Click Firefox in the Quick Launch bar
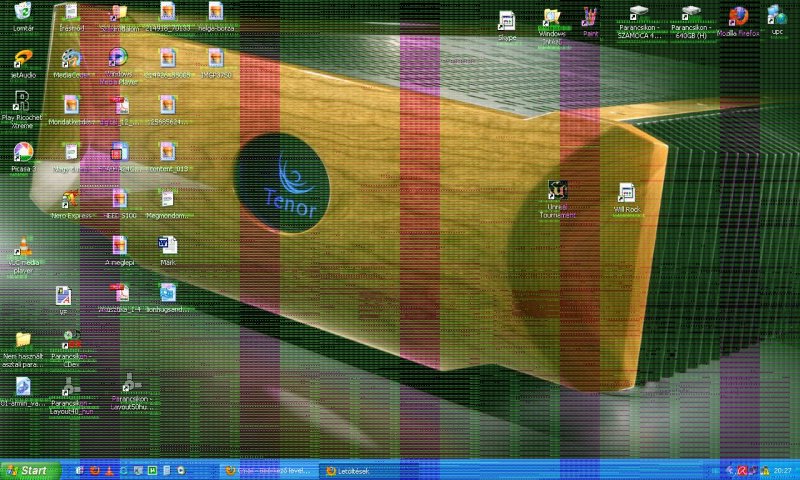This screenshot has height=480, width=800. (94, 471)
